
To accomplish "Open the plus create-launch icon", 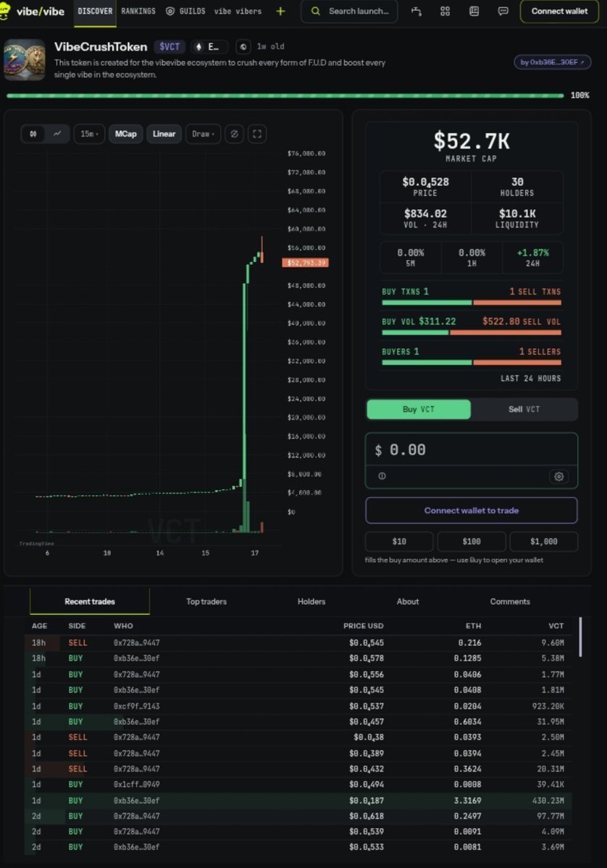I will 281,11.
